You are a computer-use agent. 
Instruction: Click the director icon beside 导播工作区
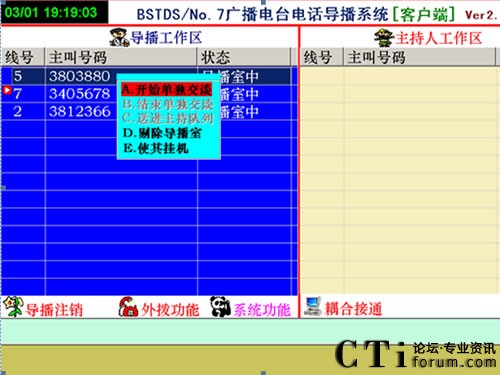119,37
